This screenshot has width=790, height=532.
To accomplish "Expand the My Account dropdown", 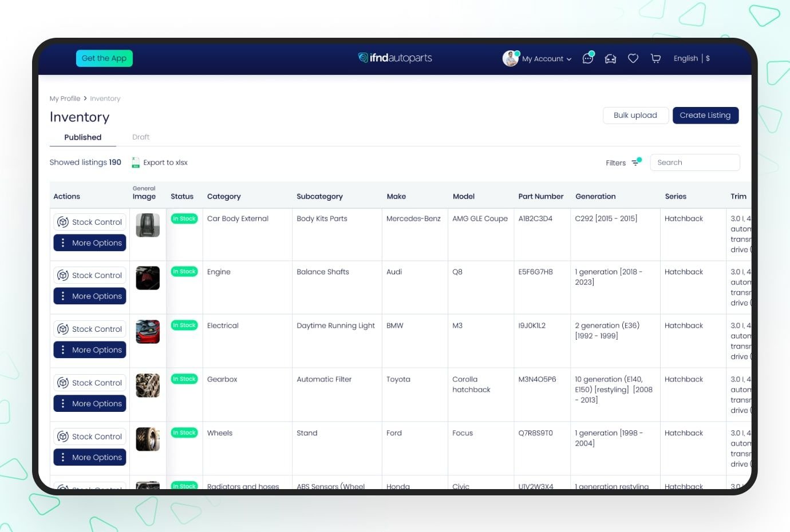I will 547,59.
